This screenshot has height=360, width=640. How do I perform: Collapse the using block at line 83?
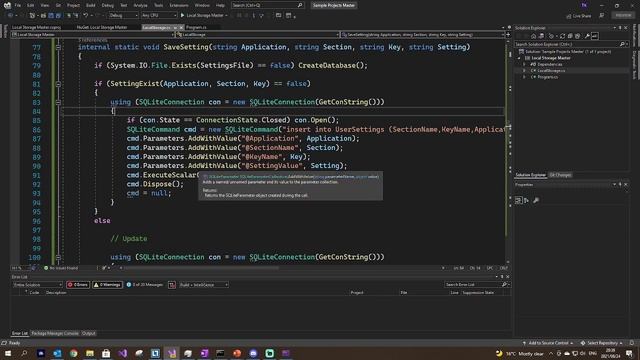(x=58, y=102)
